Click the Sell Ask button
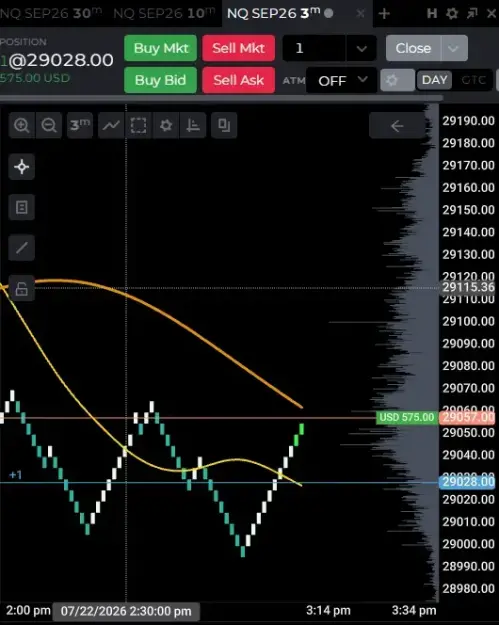Viewport: 499px width, 625px height. (238, 80)
